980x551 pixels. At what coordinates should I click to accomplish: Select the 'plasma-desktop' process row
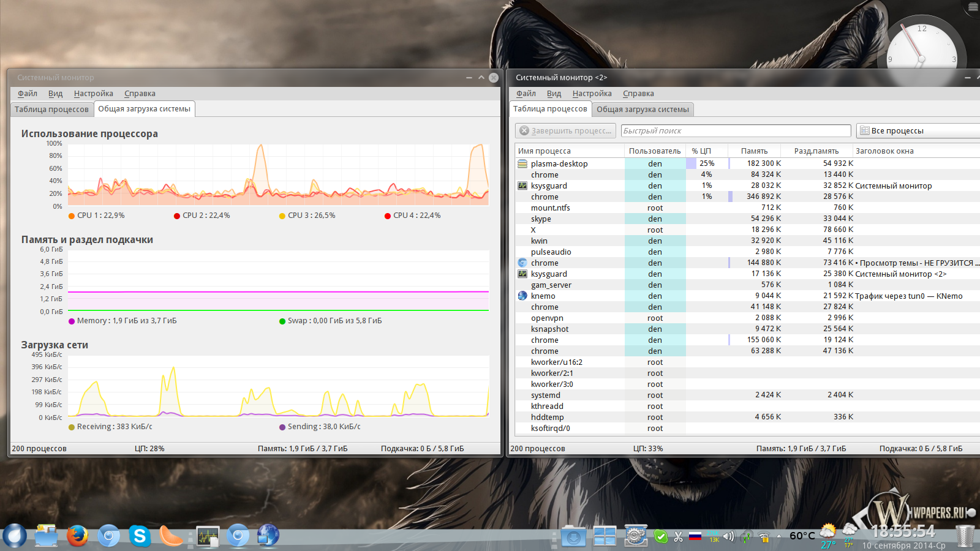(748, 163)
